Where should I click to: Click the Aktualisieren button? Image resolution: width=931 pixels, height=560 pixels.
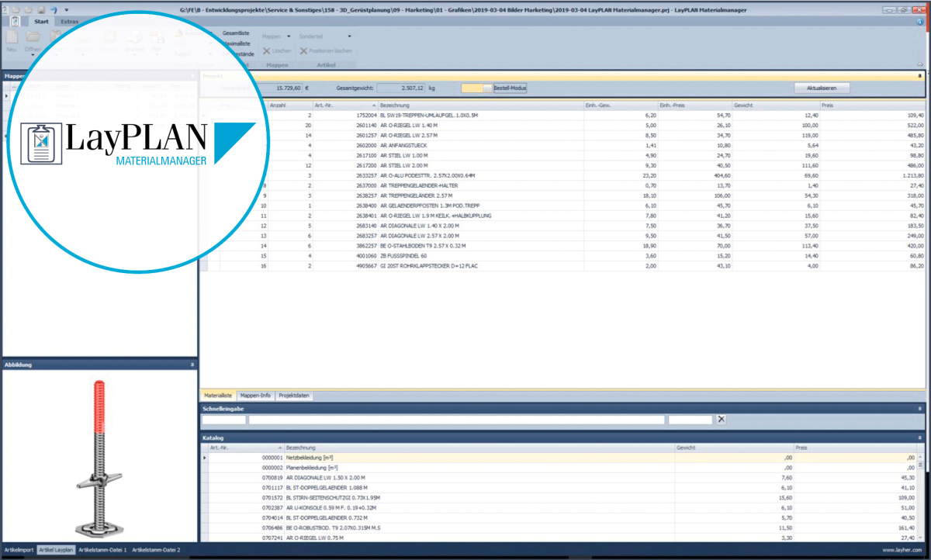tap(822, 88)
